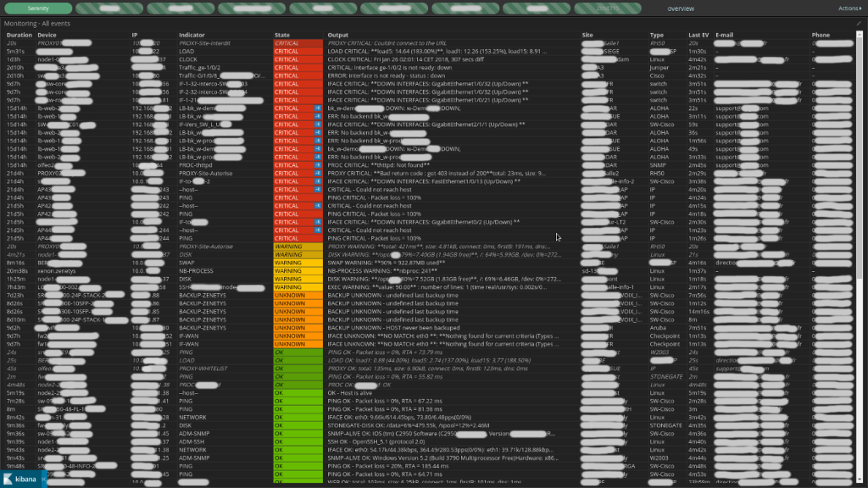
Task: Click the Output column header
Action: [x=337, y=35]
